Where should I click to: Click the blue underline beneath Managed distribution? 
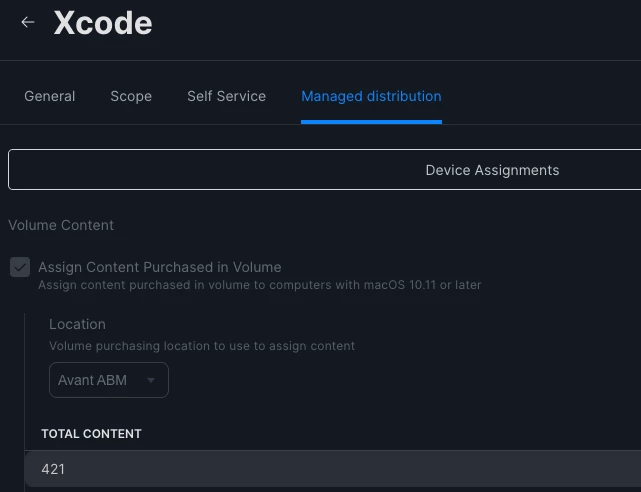pyautogui.click(x=371, y=122)
